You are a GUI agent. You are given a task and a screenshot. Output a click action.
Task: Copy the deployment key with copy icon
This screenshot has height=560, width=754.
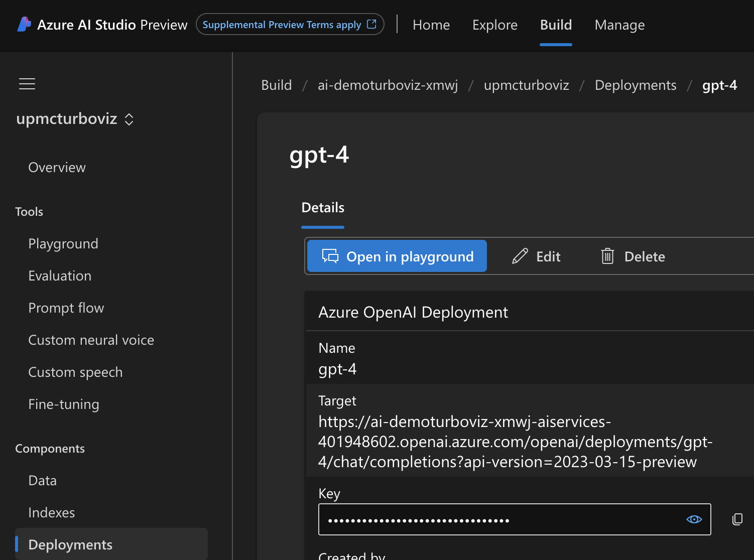click(737, 519)
